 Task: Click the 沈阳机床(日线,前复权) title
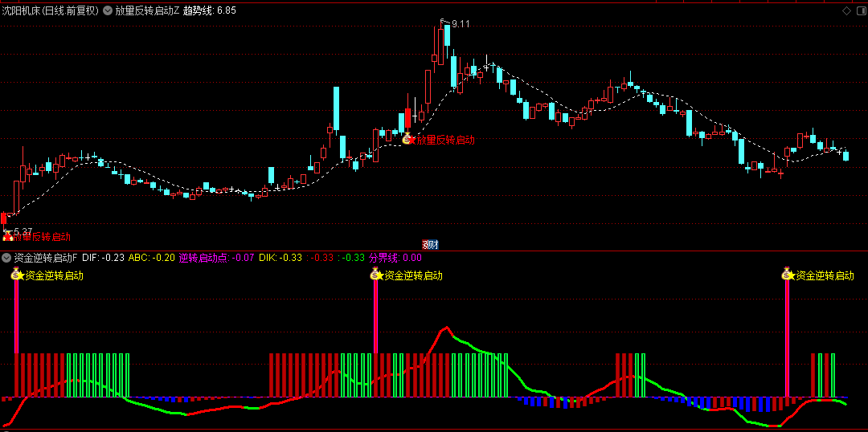click(51, 10)
